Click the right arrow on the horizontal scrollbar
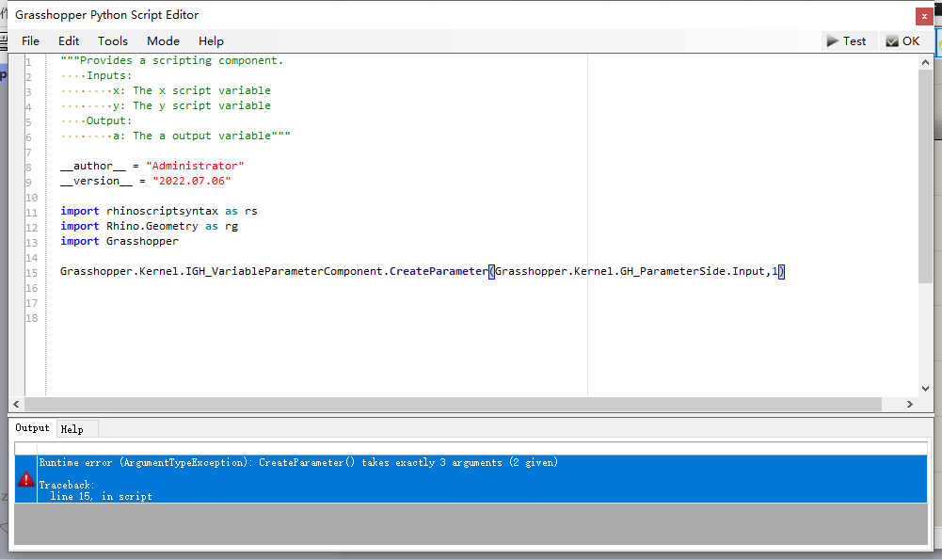The image size is (942, 560). (909, 403)
